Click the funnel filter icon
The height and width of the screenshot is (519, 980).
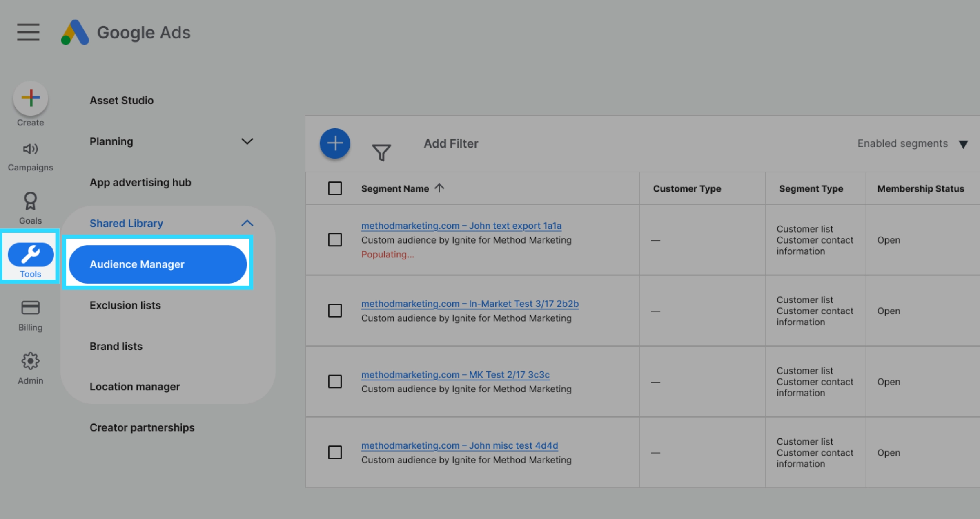coord(381,152)
